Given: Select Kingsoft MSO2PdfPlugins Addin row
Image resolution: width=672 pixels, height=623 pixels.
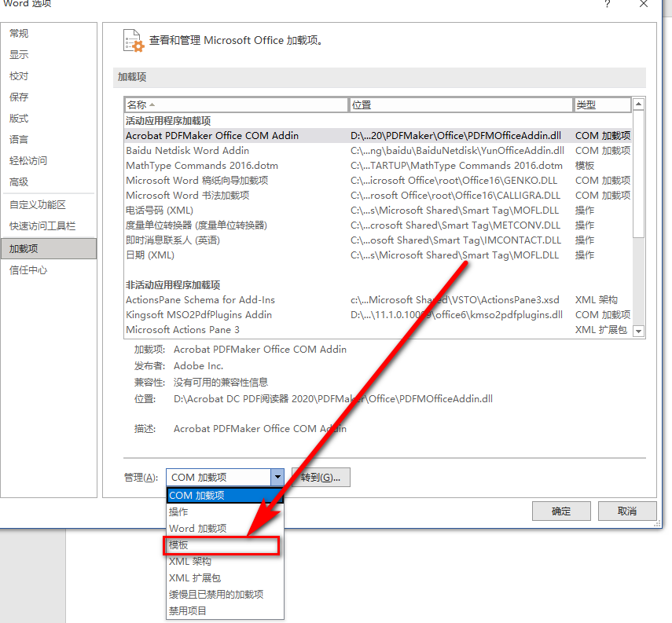Looking at the screenshot, I should tap(378, 315).
